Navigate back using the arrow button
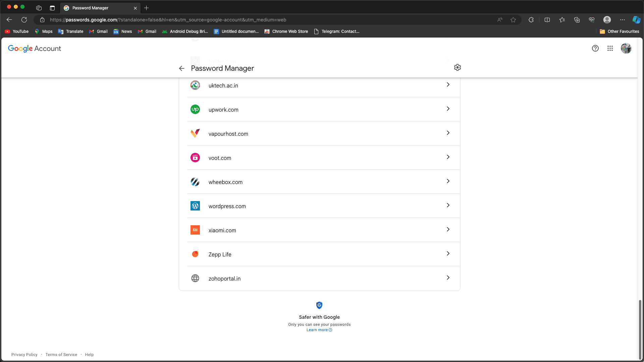The image size is (644, 362). tap(182, 68)
